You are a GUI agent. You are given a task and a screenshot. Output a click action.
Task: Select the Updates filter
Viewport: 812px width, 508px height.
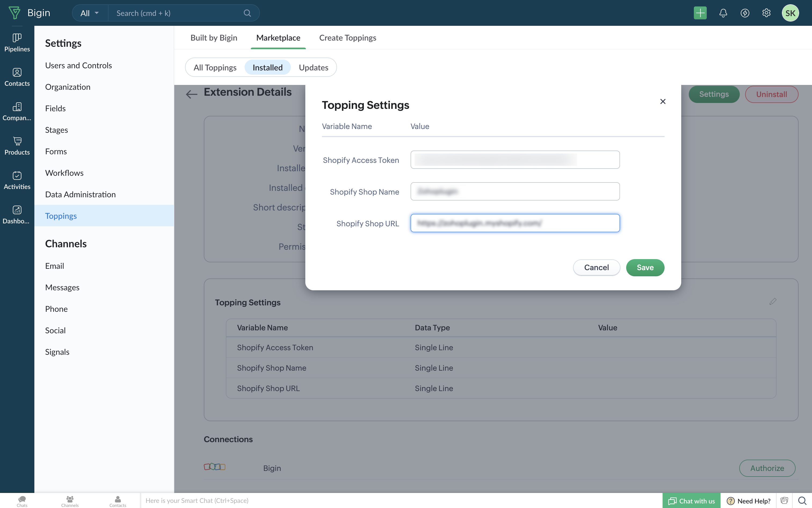coord(313,67)
